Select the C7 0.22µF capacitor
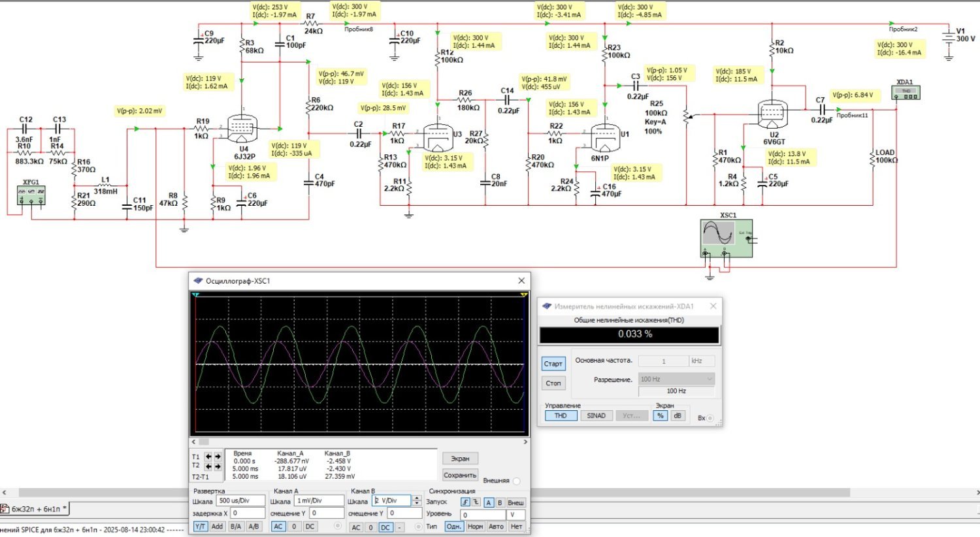 (821, 109)
